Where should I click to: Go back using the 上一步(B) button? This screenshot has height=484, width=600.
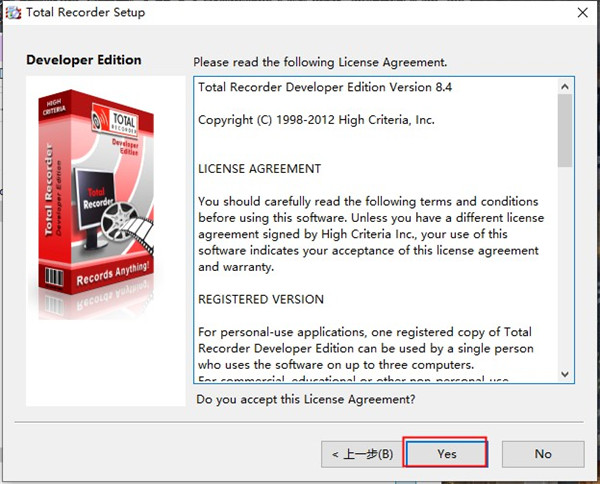[x=362, y=454]
